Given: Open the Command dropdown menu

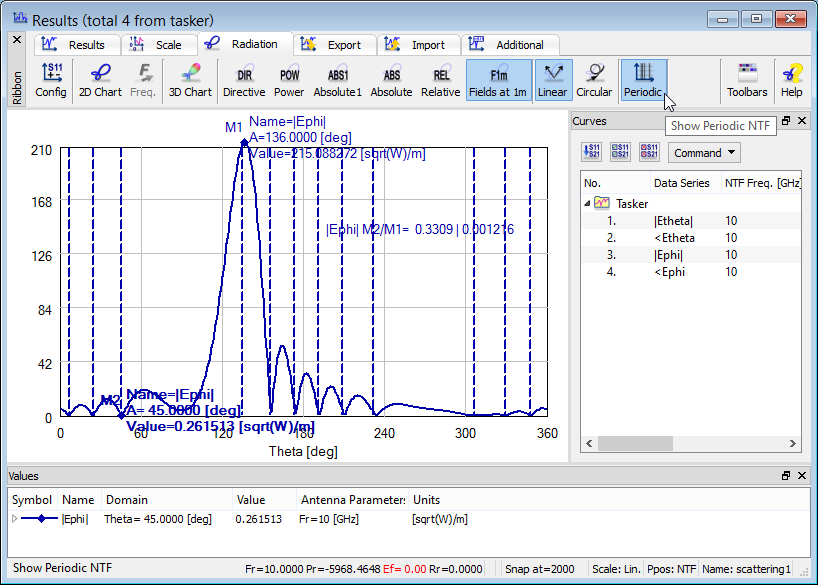Looking at the screenshot, I should (x=705, y=153).
